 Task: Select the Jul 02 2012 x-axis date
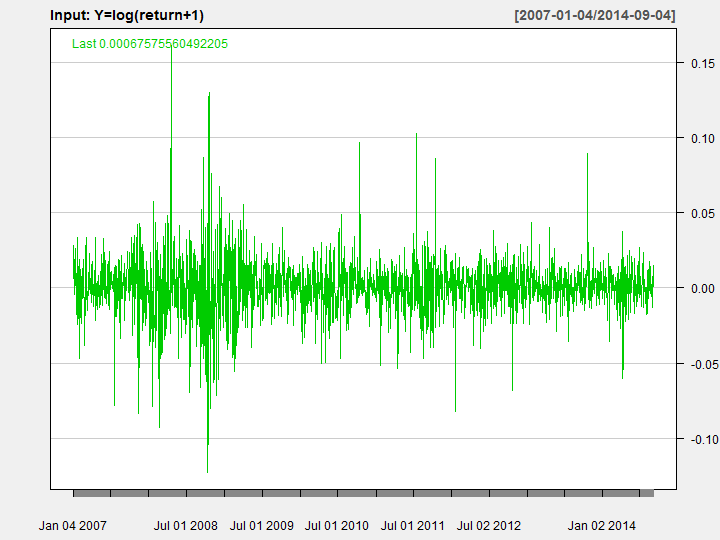pos(489,525)
